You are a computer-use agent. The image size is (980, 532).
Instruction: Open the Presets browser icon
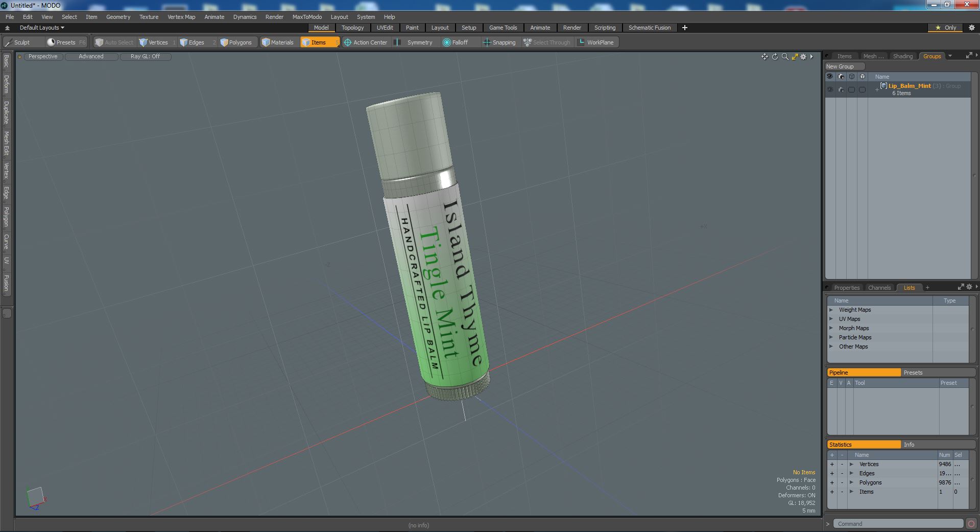tap(51, 42)
